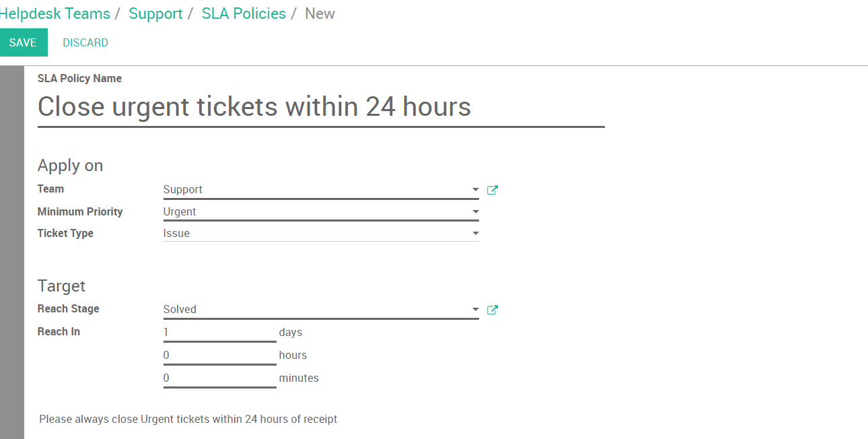The width and height of the screenshot is (868, 439).
Task: Click the Reach In hours field
Action: tap(219, 356)
